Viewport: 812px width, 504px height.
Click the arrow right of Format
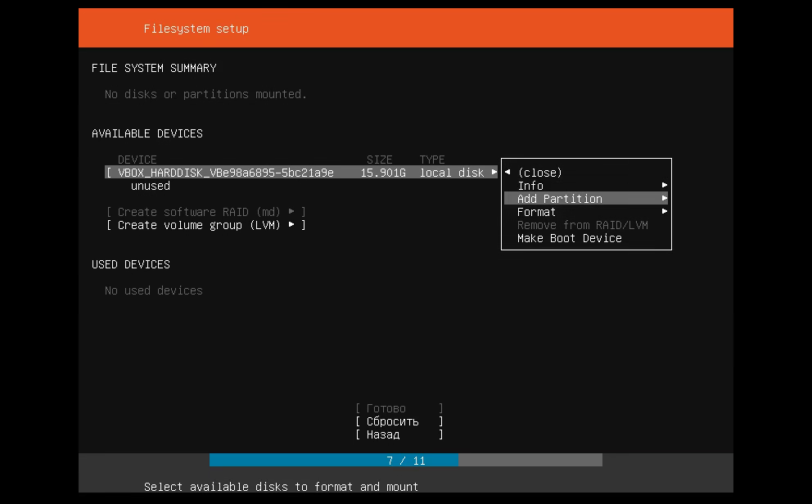pos(665,212)
